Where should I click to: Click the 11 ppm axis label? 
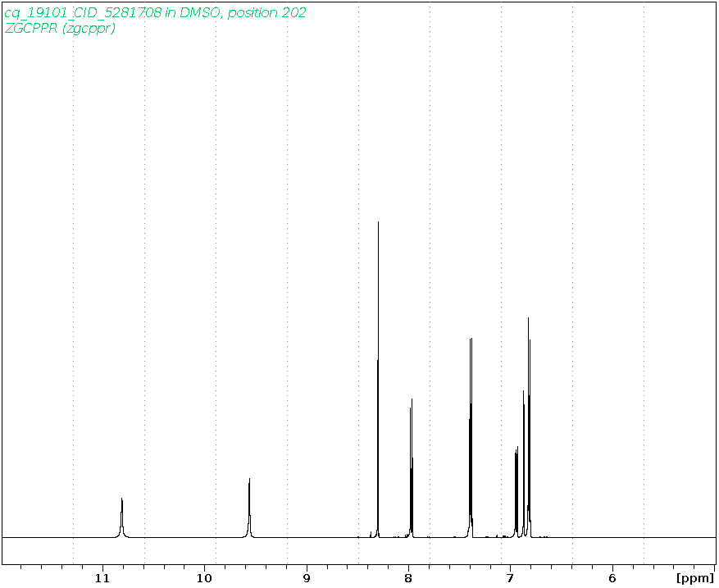pos(102,579)
